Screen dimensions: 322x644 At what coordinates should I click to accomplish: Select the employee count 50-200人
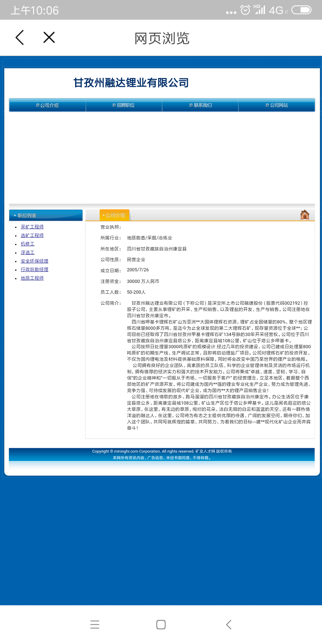(136, 292)
